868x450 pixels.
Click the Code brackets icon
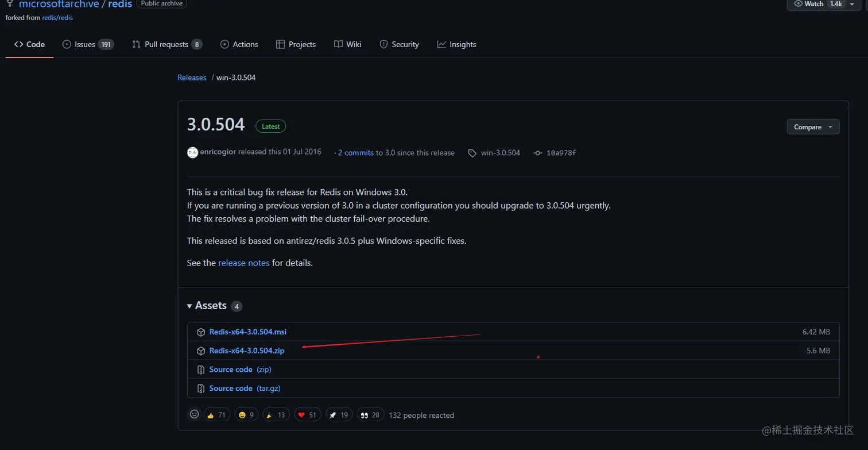19,44
